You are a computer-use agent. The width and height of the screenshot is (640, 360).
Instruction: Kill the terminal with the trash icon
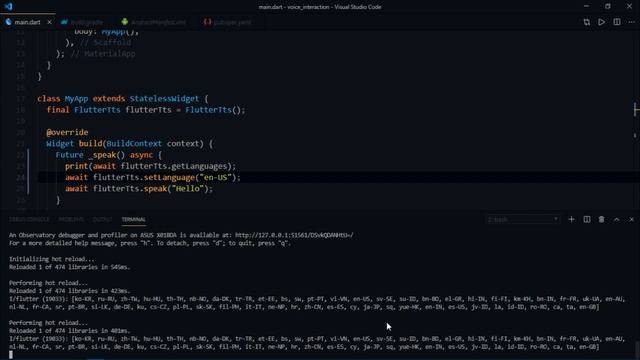[x=602, y=220]
